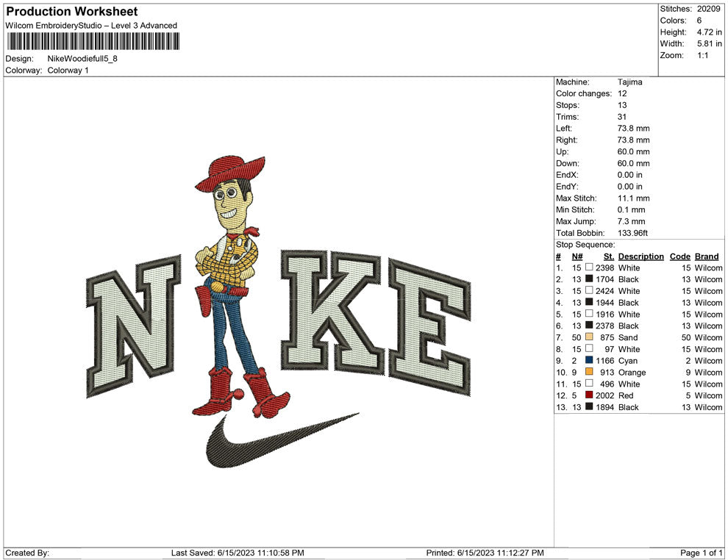This screenshot has height=560, width=728.
Task: Click the Machine value Tajima
Action: pyautogui.click(x=629, y=82)
